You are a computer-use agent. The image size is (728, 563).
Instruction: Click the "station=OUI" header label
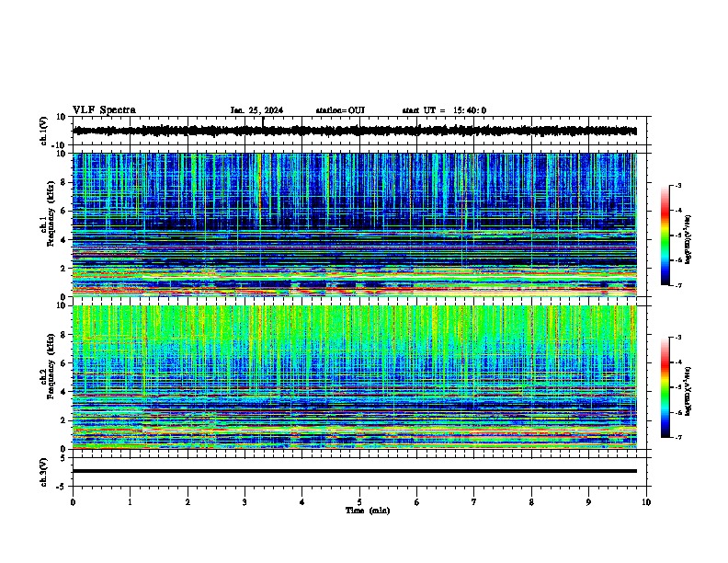340,110
